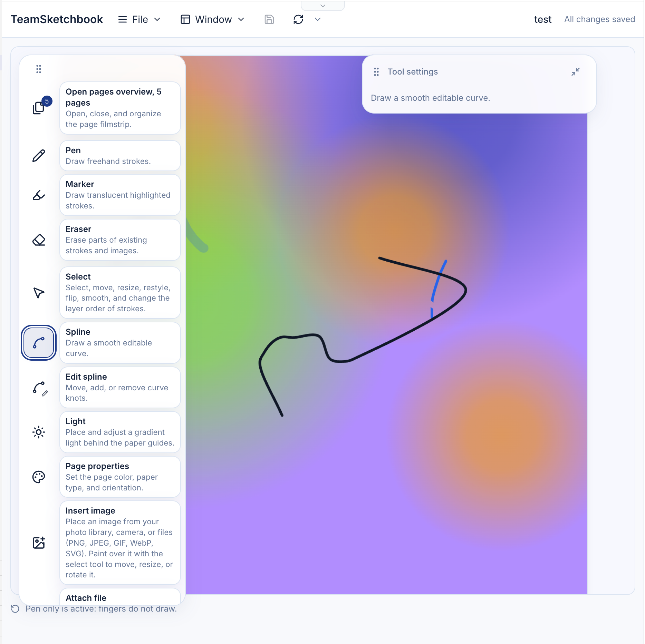
Task: Click the document name 'test'
Action: pyautogui.click(x=543, y=19)
